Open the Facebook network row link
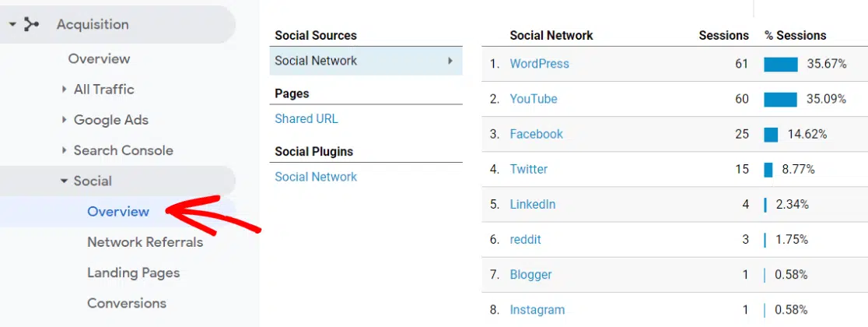The height and width of the screenshot is (327, 868). point(536,134)
